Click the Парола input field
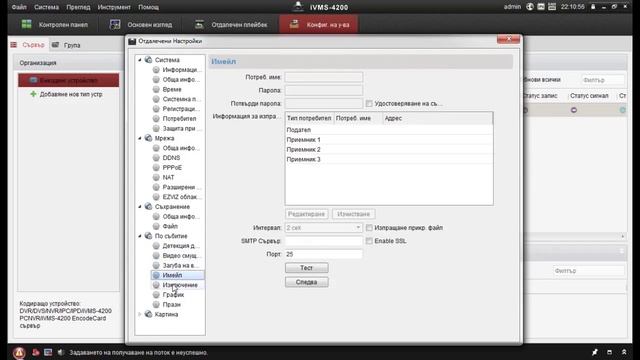This screenshot has width=640, height=360. (324, 90)
